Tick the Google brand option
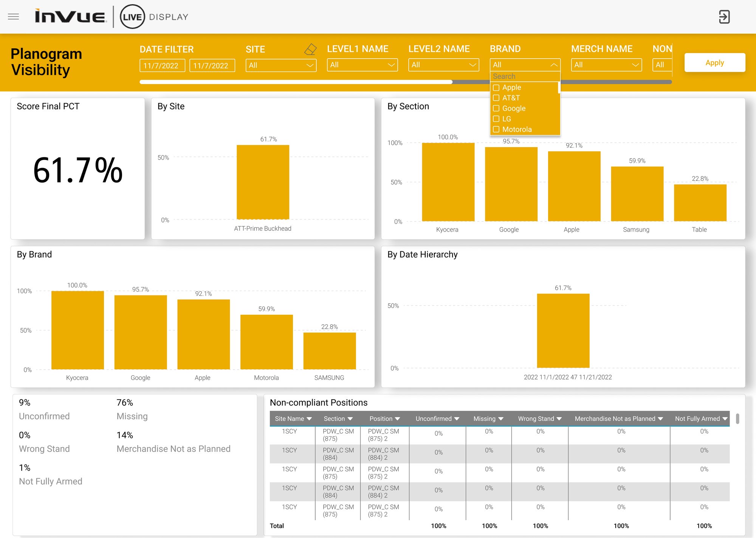Screen dimensions: 756x538 coord(496,109)
